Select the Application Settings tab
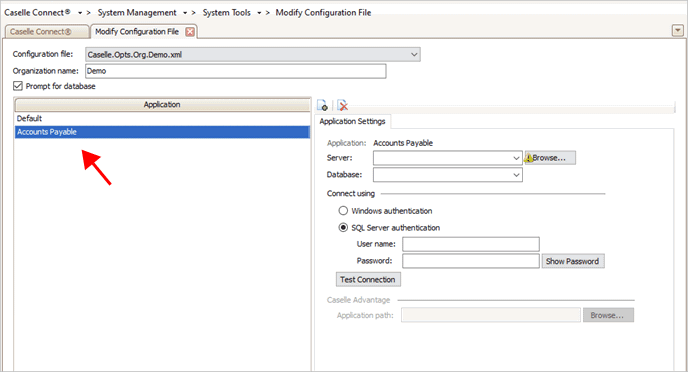688x372 pixels. click(352, 121)
